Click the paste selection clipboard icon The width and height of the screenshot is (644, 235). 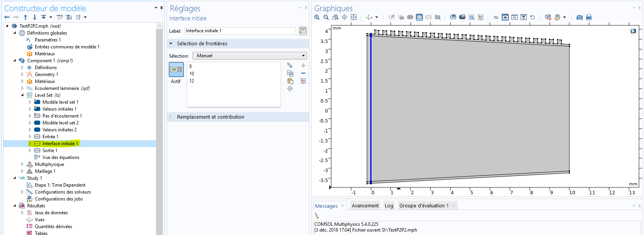coord(290,81)
